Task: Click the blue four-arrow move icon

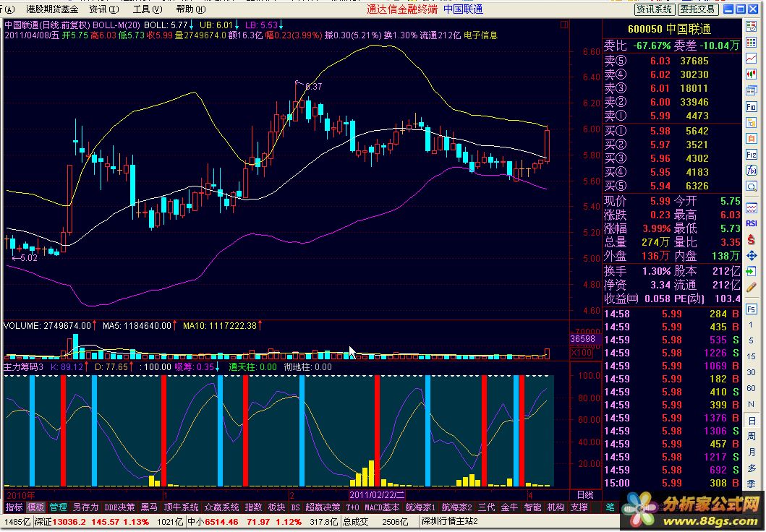Action: [752, 255]
